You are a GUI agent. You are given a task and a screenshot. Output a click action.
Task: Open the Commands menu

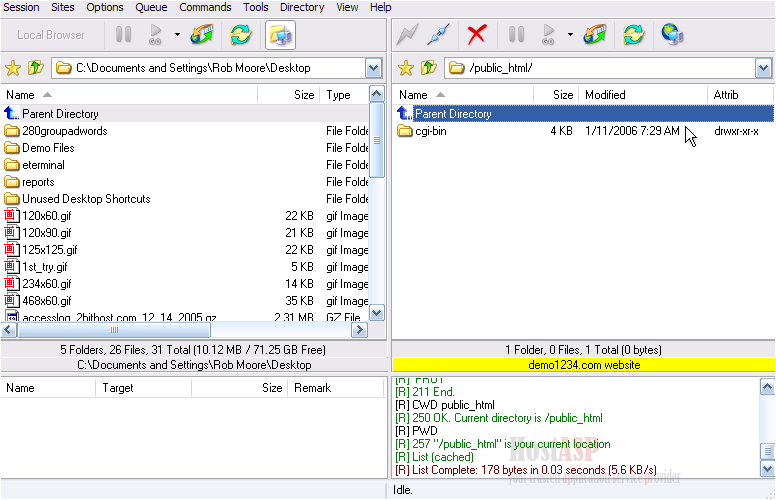pyautogui.click(x=205, y=7)
